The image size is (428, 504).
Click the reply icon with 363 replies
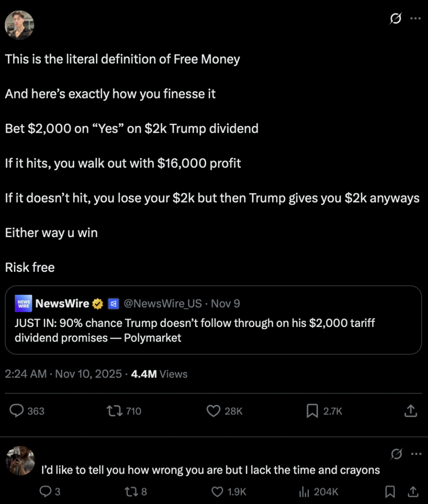pos(17,411)
